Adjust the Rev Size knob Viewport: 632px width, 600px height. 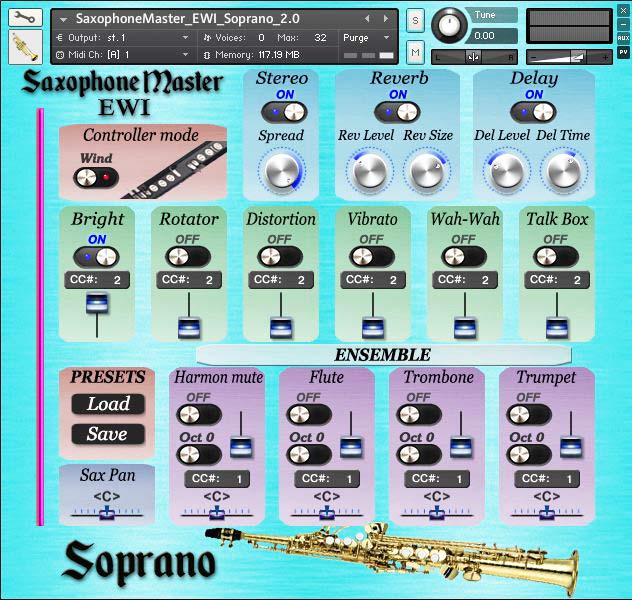tap(427, 172)
